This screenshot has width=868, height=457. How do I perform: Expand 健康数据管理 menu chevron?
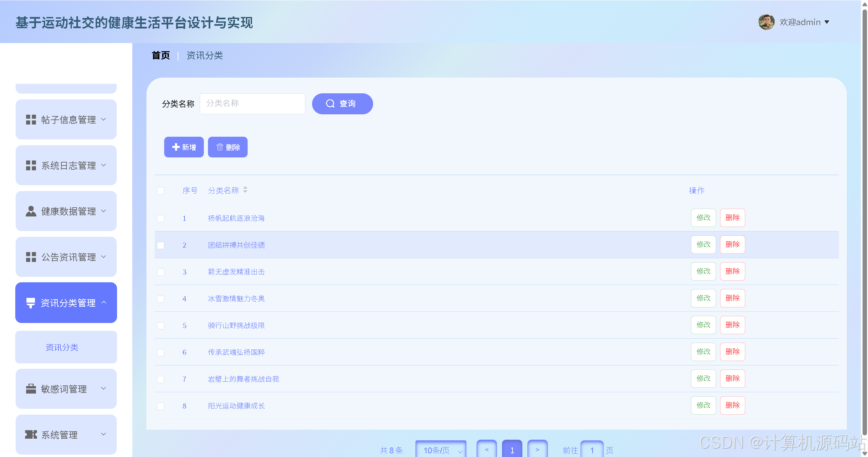(104, 211)
